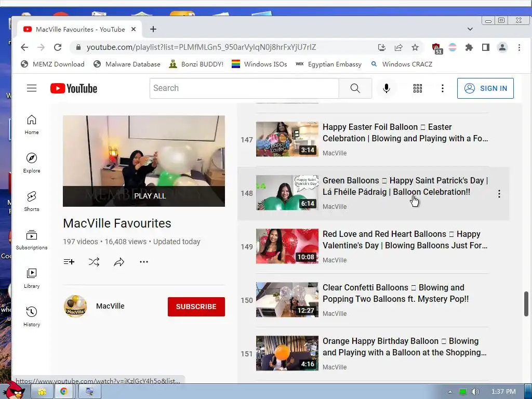Click the browser address bar URL
This screenshot has height=399, width=532.
click(x=201, y=47)
